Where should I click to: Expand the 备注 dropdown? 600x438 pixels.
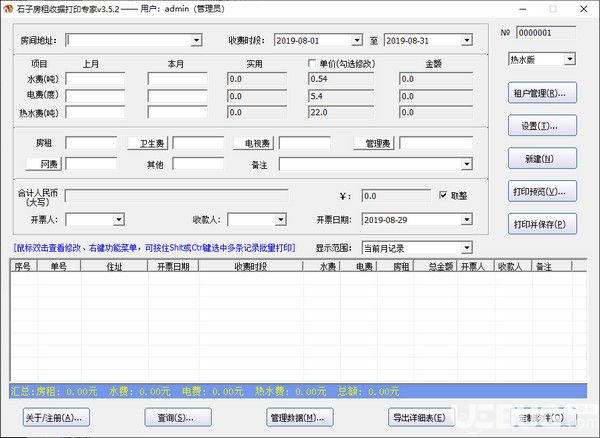click(x=466, y=164)
